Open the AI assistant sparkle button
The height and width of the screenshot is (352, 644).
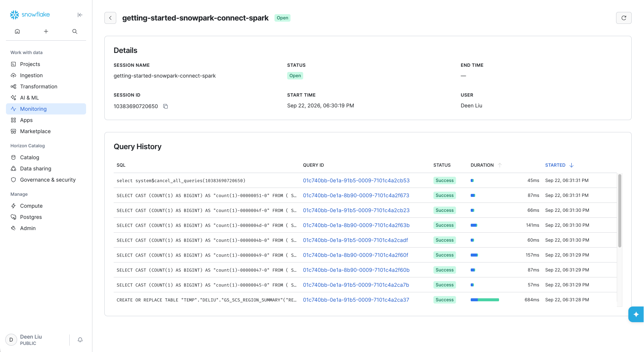(x=636, y=314)
